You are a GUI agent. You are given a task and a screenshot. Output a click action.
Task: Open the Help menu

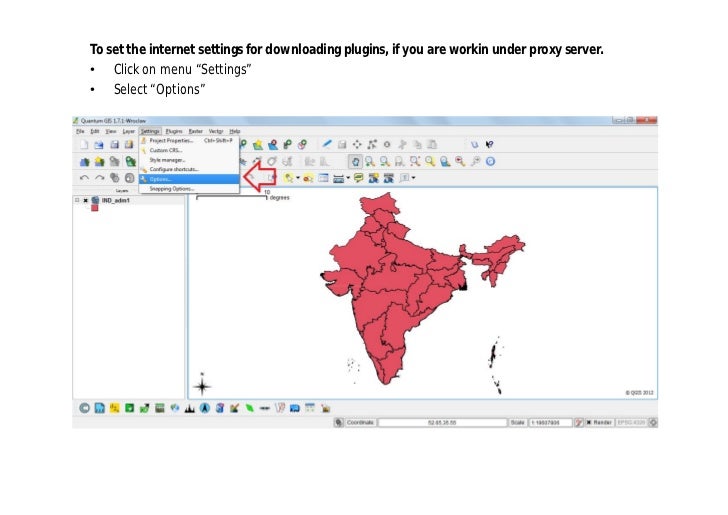click(235, 131)
